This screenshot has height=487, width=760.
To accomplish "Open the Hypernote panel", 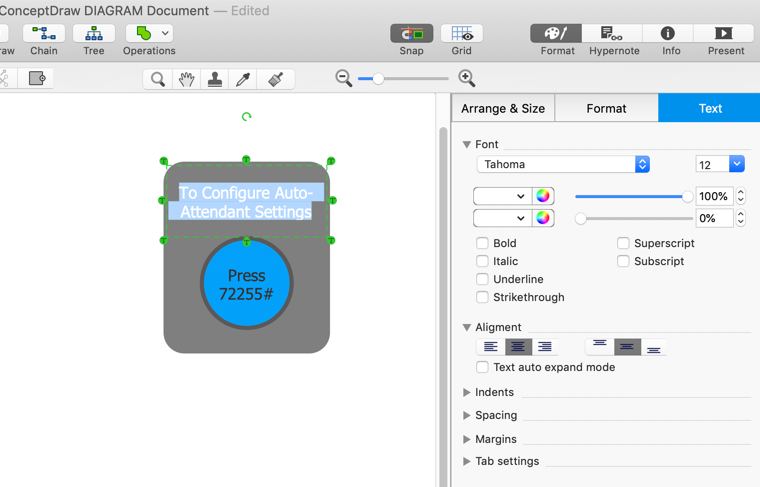I will tap(613, 34).
